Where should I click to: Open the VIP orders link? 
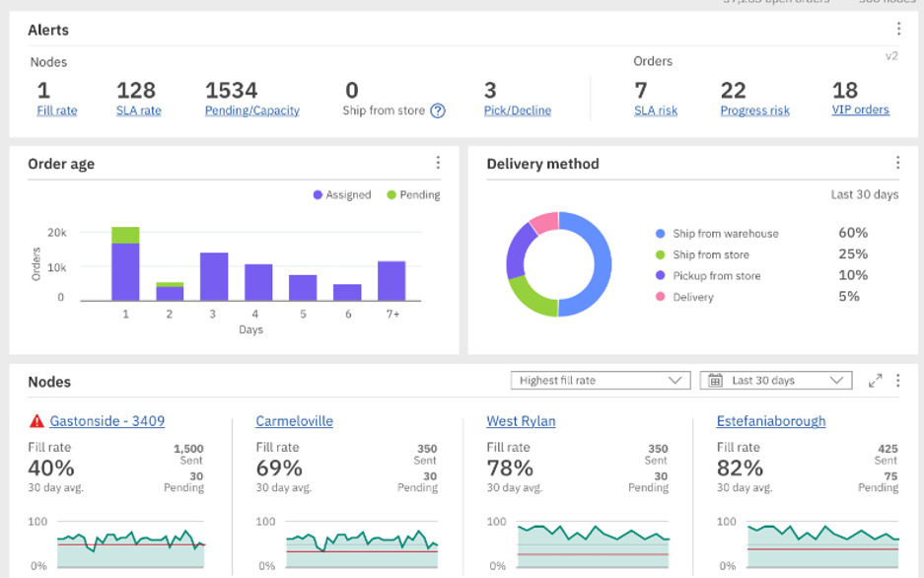[x=860, y=109]
